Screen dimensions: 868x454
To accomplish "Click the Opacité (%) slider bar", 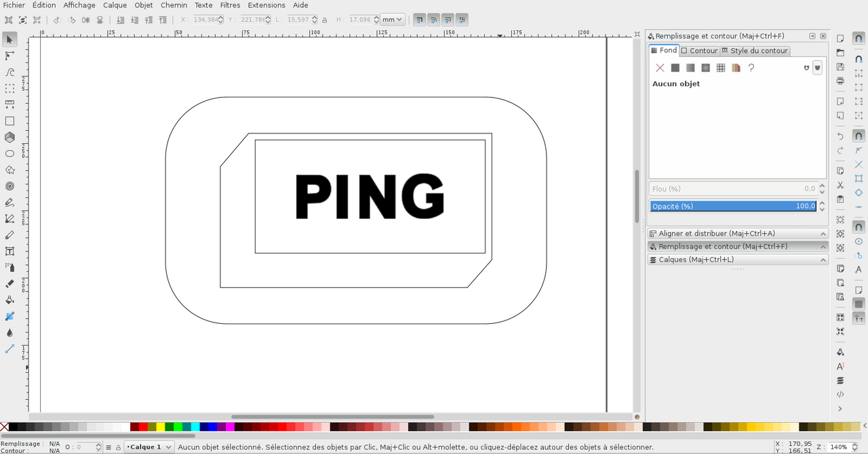I will point(732,206).
